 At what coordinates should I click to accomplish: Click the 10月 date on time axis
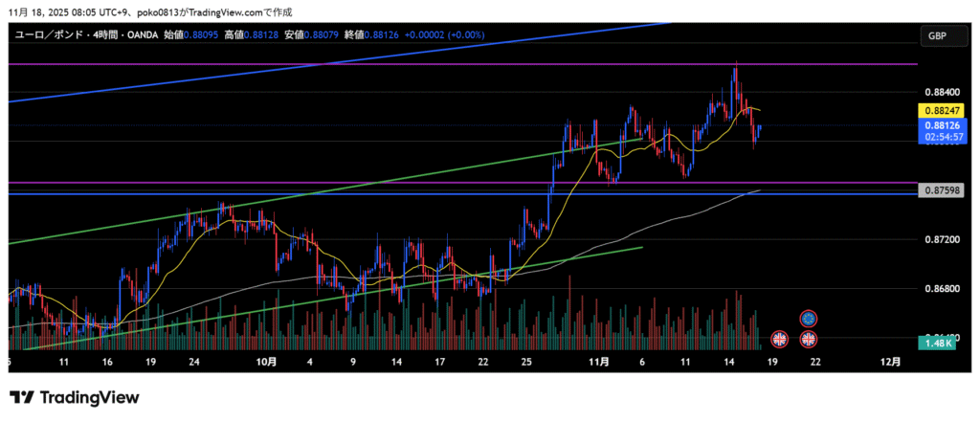click(267, 362)
